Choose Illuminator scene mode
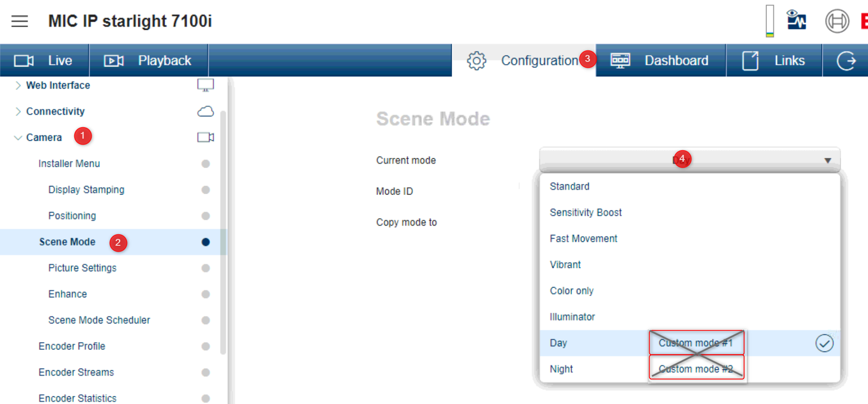This screenshot has height=404, width=868. pyautogui.click(x=690, y=317)
